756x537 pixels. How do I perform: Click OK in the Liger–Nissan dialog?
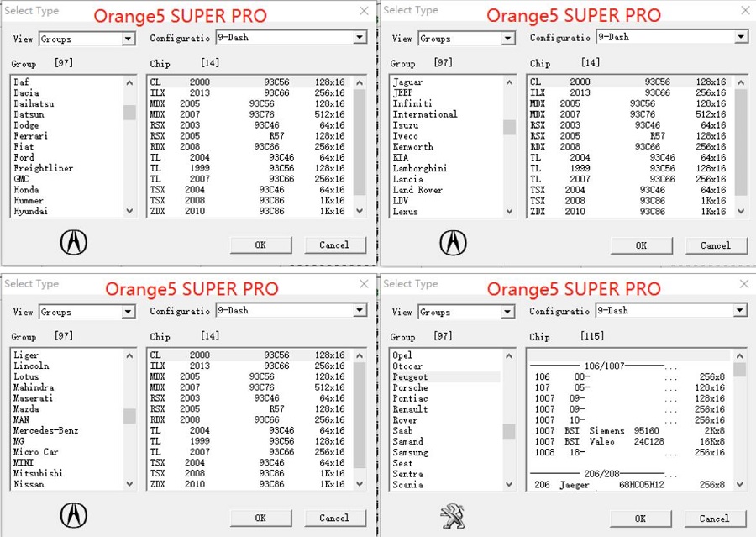click(x=261, y=519)
